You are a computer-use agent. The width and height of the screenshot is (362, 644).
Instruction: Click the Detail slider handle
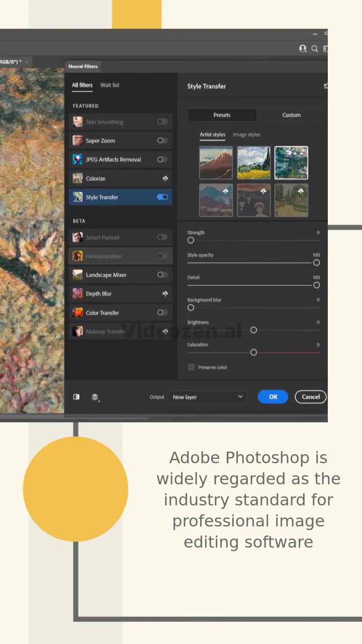316,285
